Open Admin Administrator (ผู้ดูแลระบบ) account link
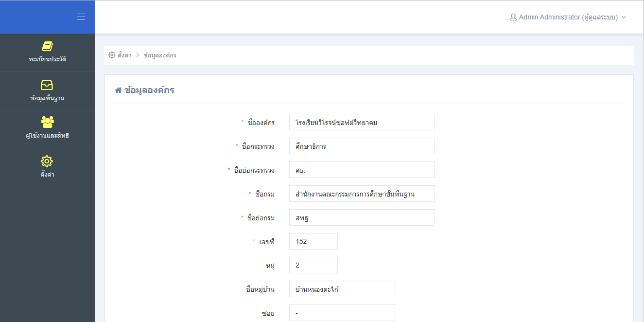 point(568,17)
